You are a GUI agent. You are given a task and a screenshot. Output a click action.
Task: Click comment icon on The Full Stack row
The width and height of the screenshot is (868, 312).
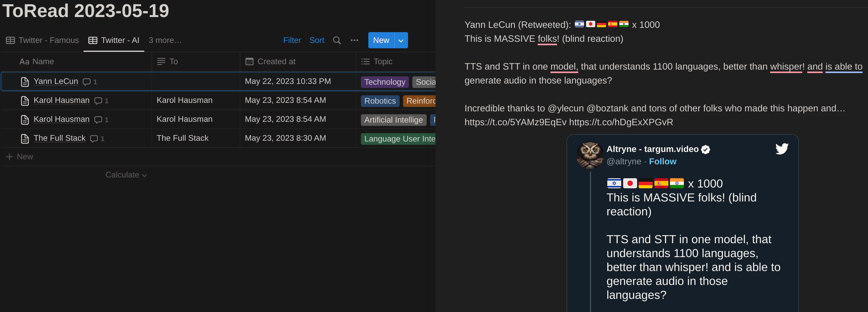94,138
